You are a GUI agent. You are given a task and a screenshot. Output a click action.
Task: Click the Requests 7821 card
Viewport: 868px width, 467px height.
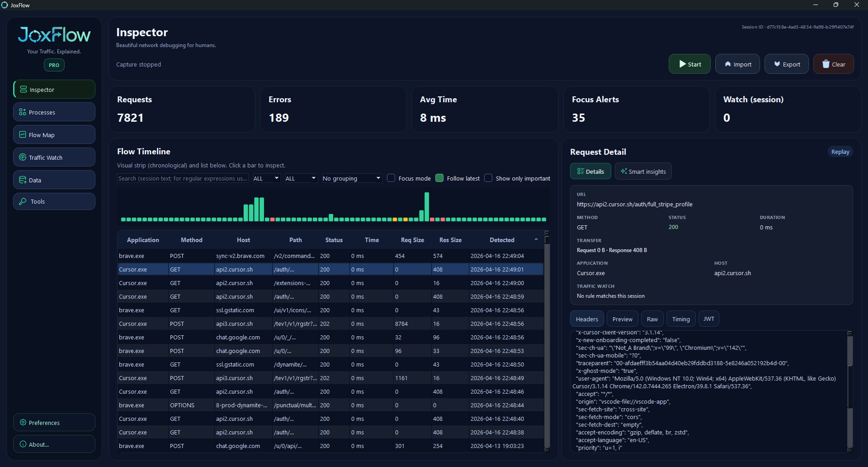click(x=182, y=109)
